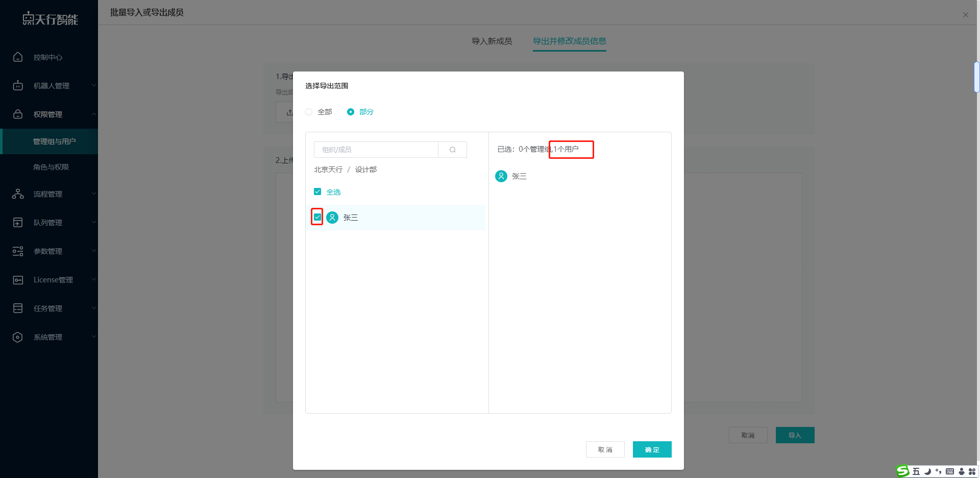980x478 pixels.
Task: Click the 组织/成员 search field
Action: [x=376, y=150]
